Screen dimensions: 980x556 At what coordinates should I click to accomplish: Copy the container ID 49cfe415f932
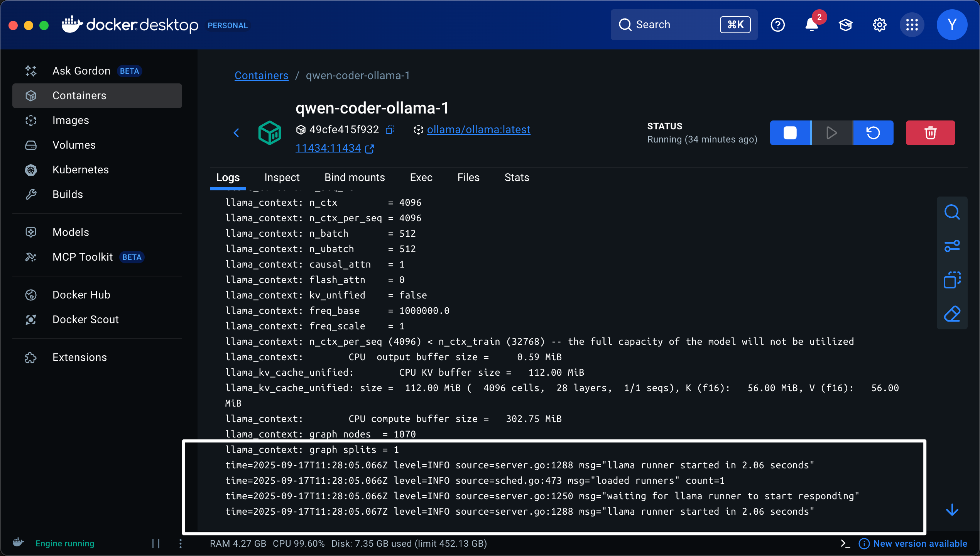[x=390, y=130]
